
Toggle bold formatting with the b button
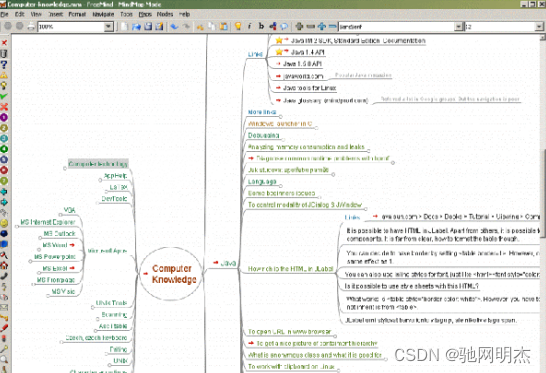pyautogui.click(x=261, y=26)
